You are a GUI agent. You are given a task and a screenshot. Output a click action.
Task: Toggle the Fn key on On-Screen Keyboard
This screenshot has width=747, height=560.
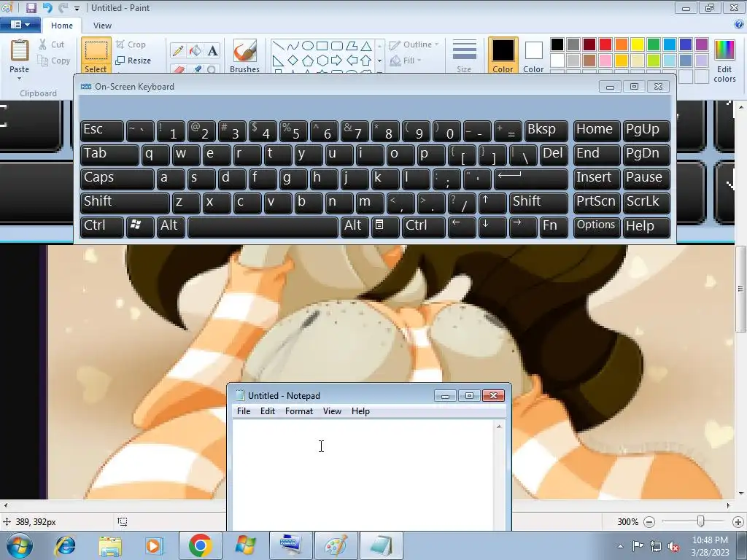(554, 226)
